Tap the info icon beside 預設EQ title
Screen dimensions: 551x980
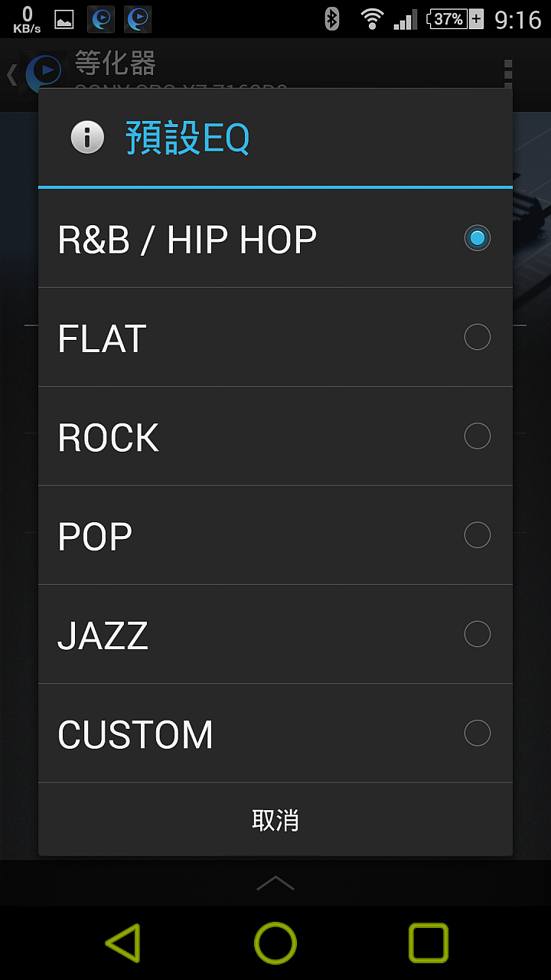[x=87, y=139]
